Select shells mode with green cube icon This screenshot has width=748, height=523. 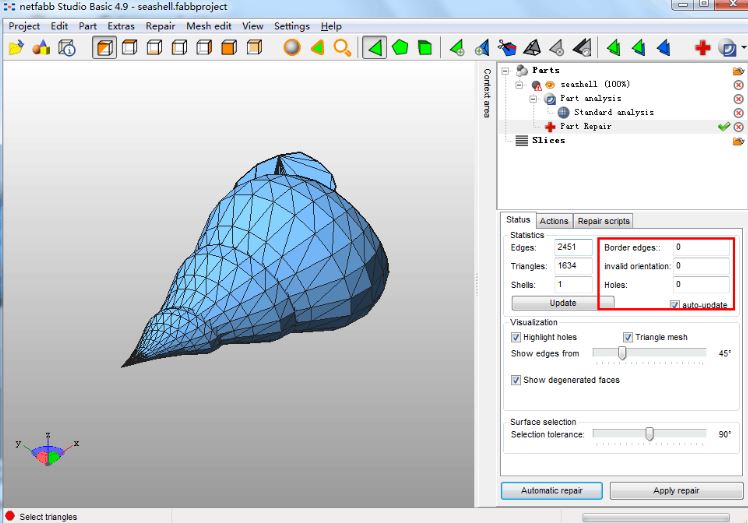point(425,48)
